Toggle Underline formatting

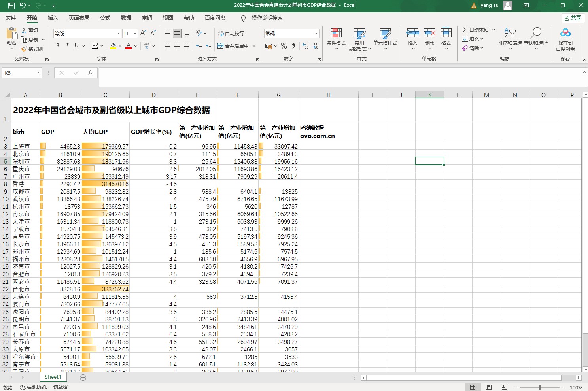coord(76,46)
